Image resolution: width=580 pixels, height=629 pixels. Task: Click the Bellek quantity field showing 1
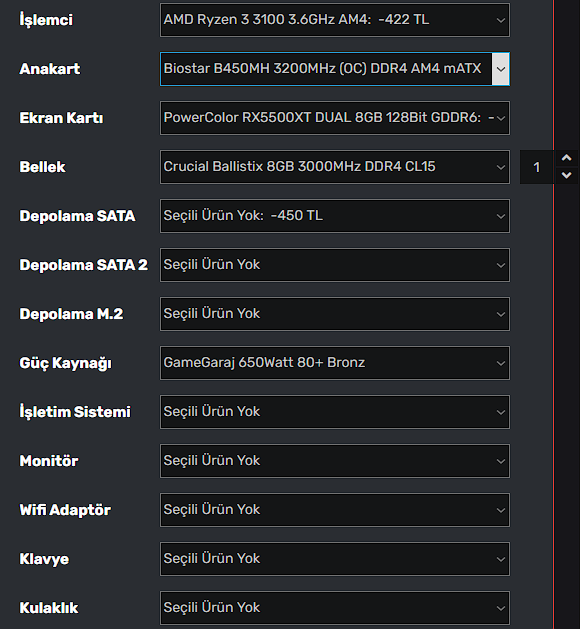click(537, 167)
